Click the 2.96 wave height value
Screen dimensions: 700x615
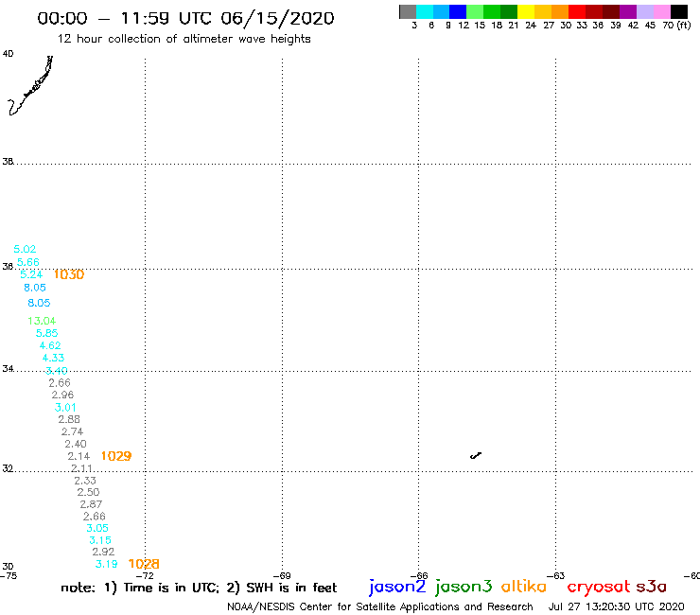[x=62, y=395]
